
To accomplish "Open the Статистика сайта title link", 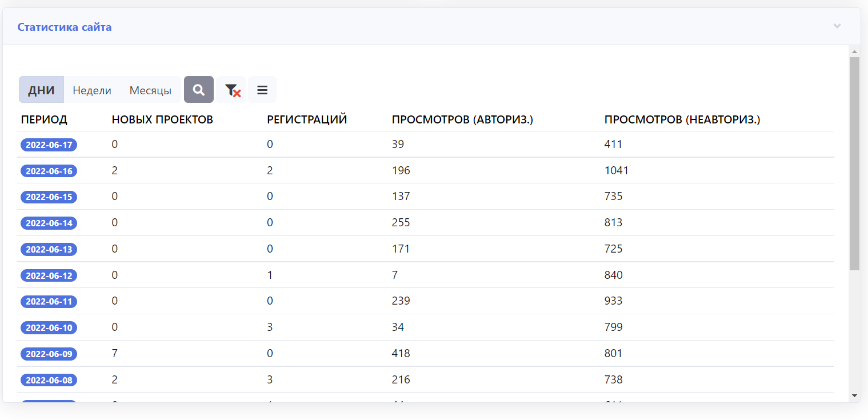I will pyautogui.click(x=65, y=27).
